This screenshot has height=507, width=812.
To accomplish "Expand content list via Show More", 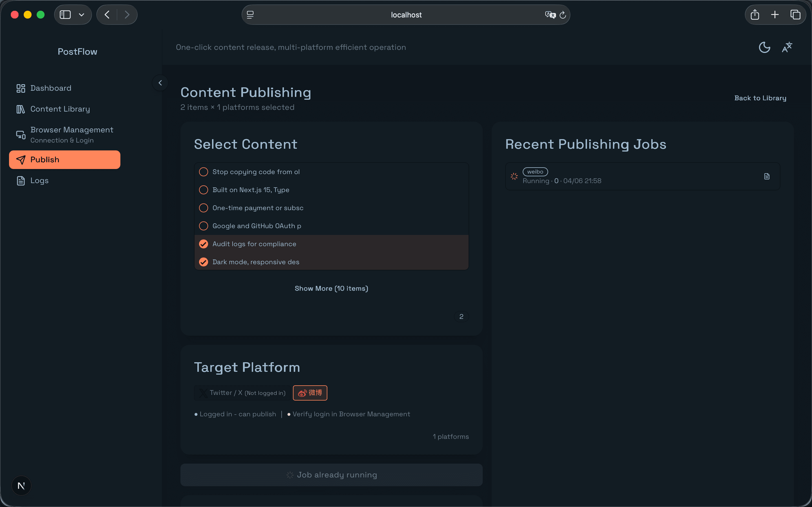I will click(x=331, y=288).
